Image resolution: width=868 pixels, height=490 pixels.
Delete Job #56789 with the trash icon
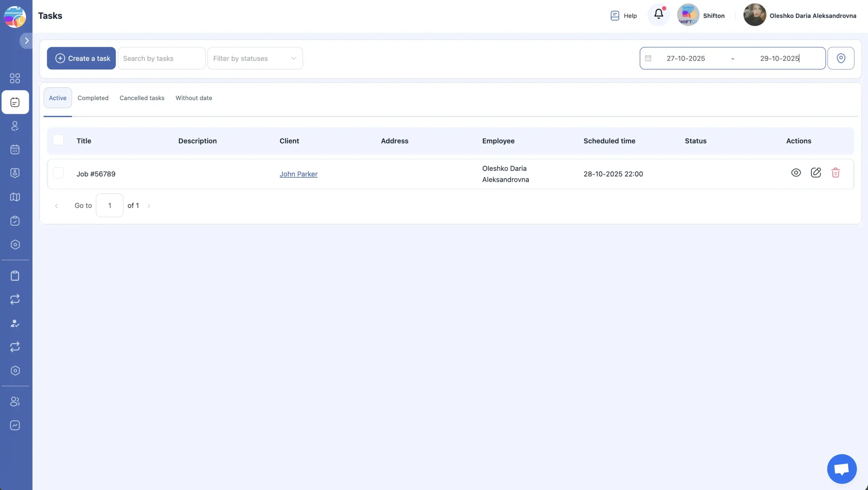[835, 173]
